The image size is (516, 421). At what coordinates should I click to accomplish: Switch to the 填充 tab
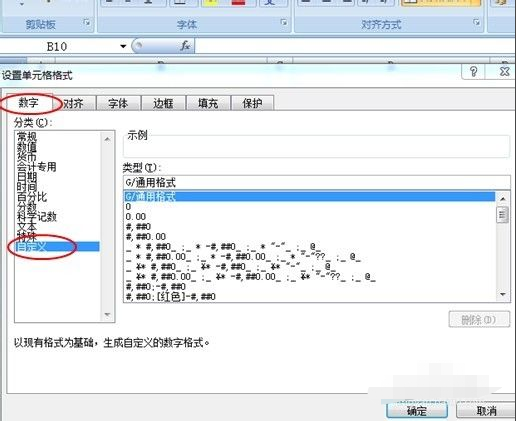(208, 103)
